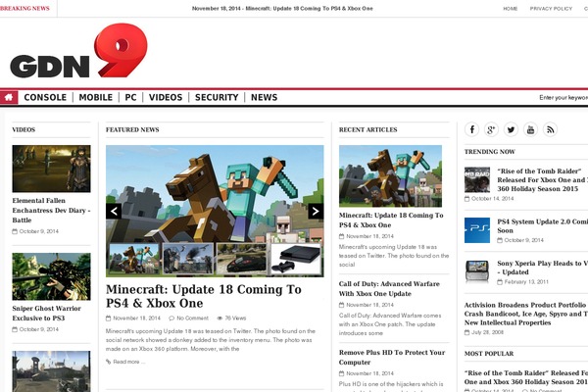588x392 pixels.
Task: Open the SECURITY menu item
Action: coord(217,98)
